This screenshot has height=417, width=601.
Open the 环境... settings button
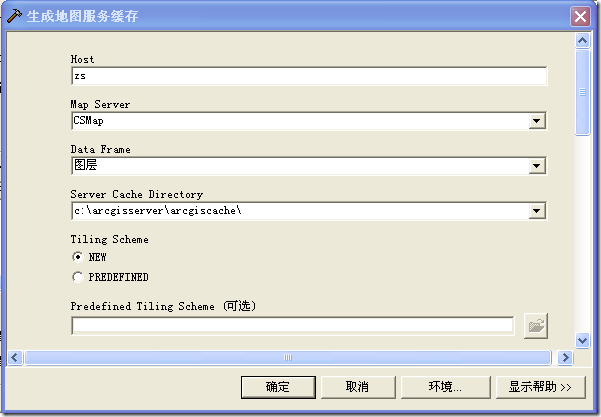coord(445,387)
